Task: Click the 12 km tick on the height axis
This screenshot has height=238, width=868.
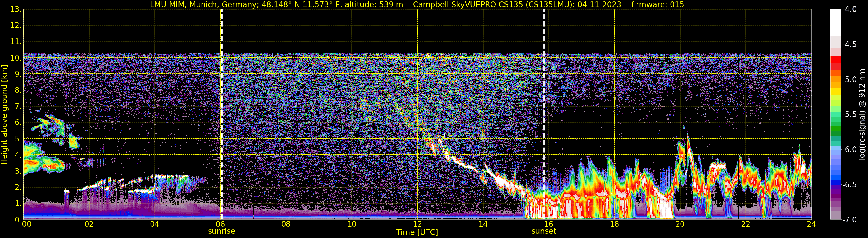Action: (15, 26)
